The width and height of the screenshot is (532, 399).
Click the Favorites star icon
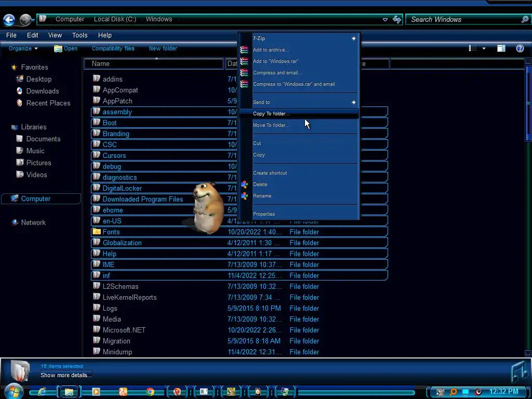click(14, 67)
